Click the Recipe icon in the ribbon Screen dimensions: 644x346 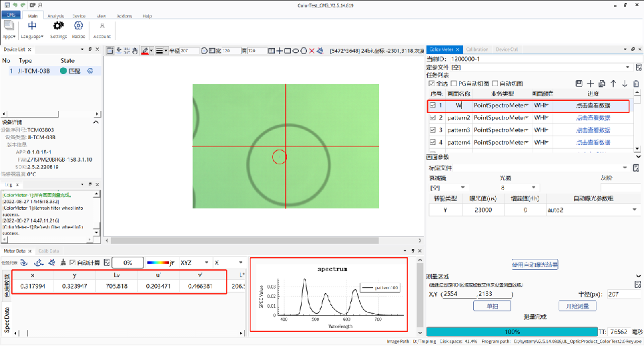pyautogui.click(x=79, y=28)
